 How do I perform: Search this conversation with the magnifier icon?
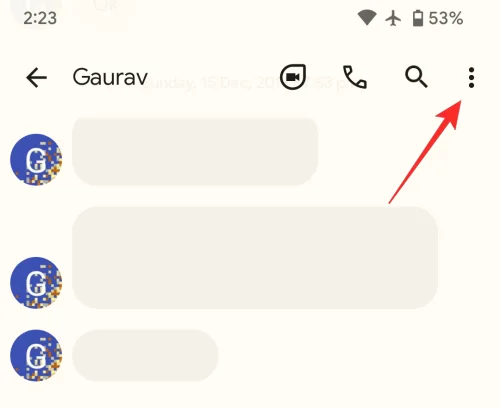click(x=416, y=77)
